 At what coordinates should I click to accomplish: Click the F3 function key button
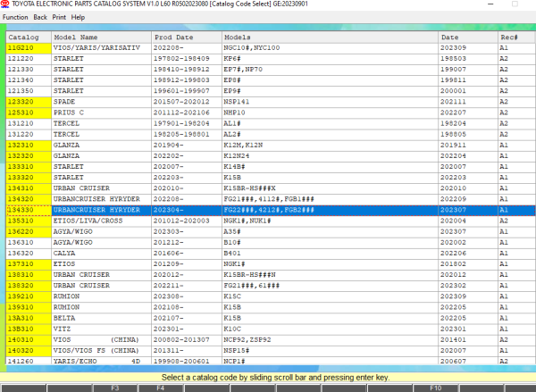(115, 388)
